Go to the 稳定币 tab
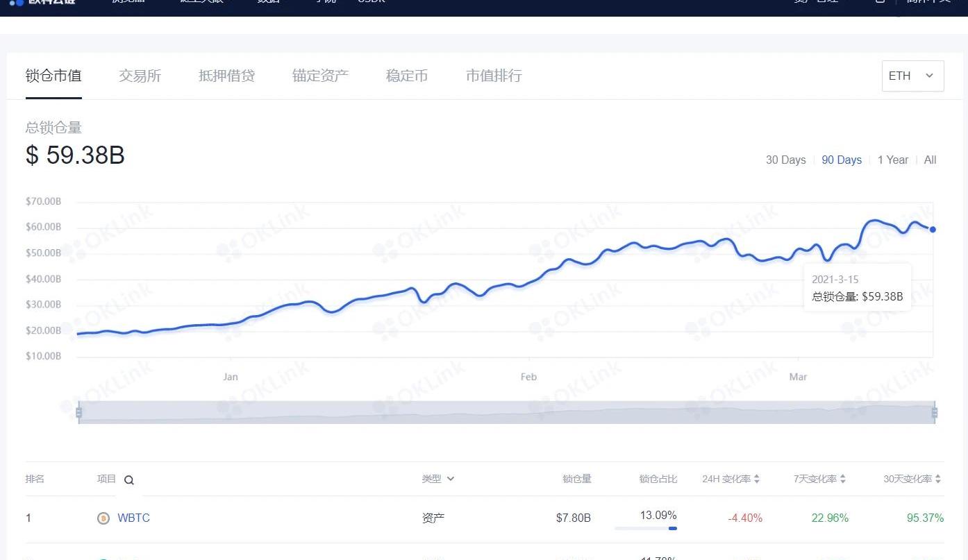Screen dimensions: 968x560 [406, 76]
